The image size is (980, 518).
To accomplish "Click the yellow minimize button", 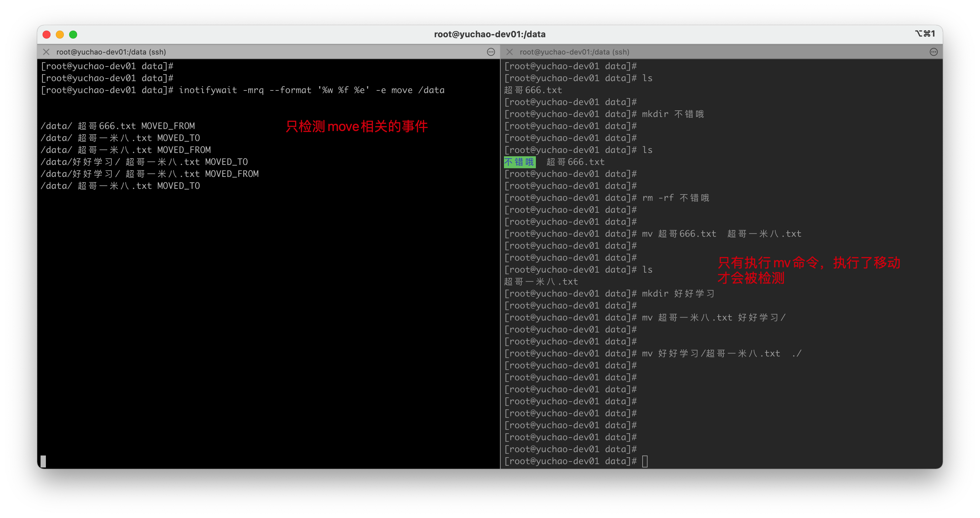I will [60, 35].
